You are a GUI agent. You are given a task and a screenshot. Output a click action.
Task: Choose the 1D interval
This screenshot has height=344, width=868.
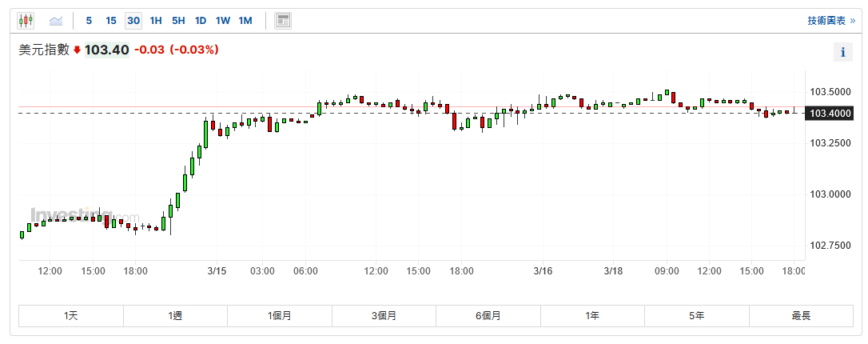point(201,21)
